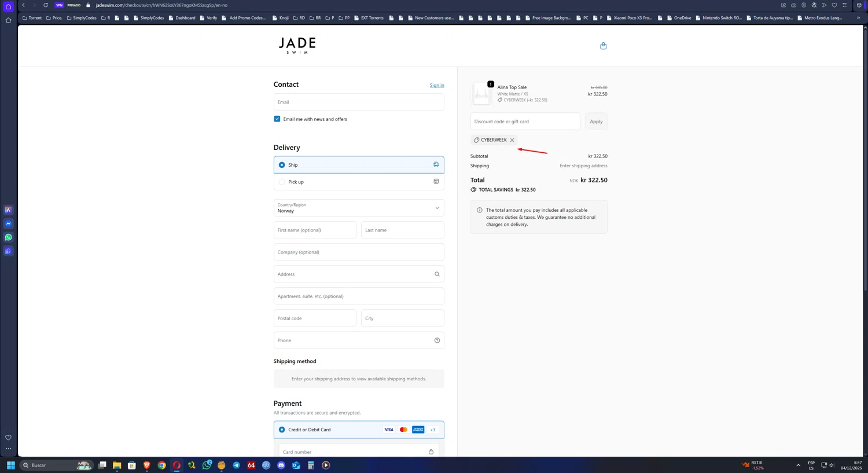Open Discord from taskbar
The width and height of the screenshot is (868, 473).
pos(281,465)
